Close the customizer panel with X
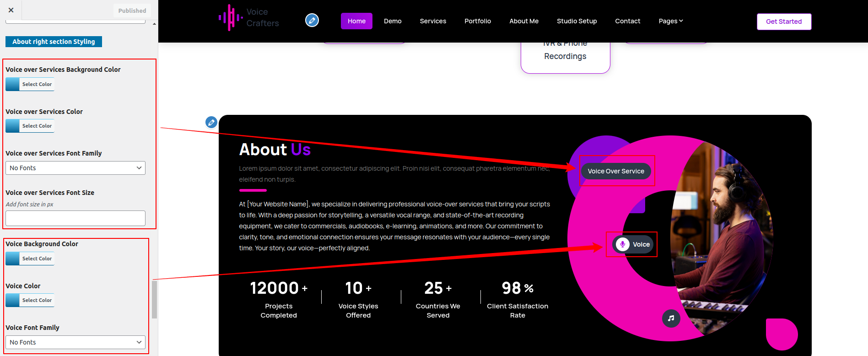Image resolution: width=868 pixels, height=356 pixels. tap(11, 10)
